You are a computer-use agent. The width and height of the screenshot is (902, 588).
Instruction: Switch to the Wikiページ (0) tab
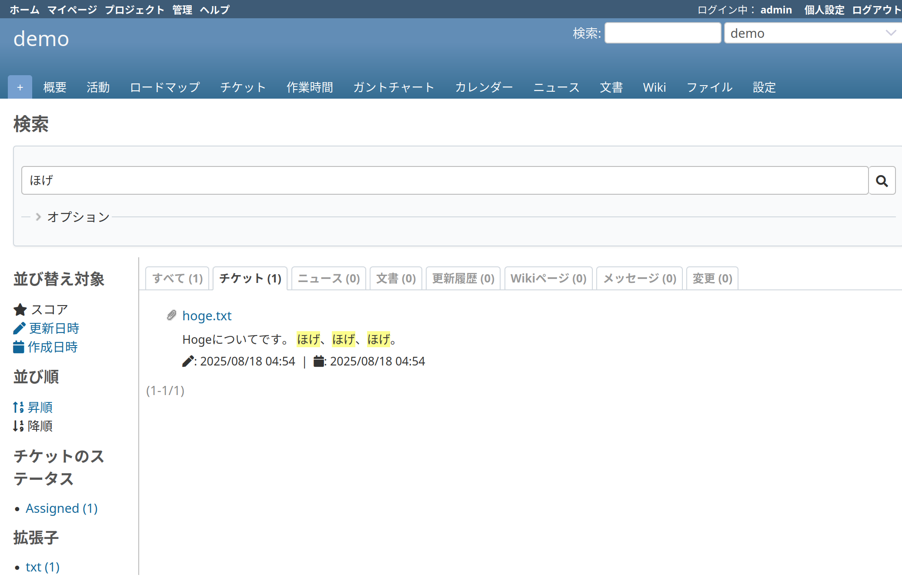548,279
